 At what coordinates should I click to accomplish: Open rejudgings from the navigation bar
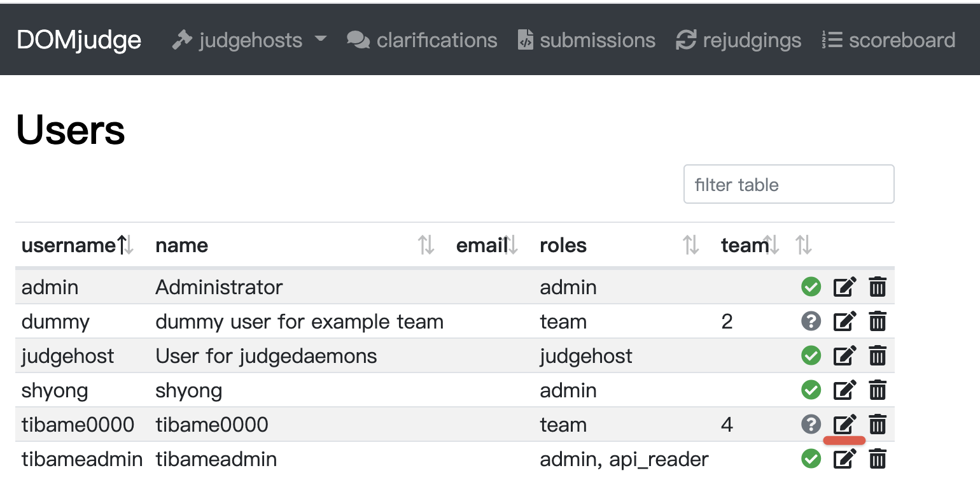coord(738,40)
